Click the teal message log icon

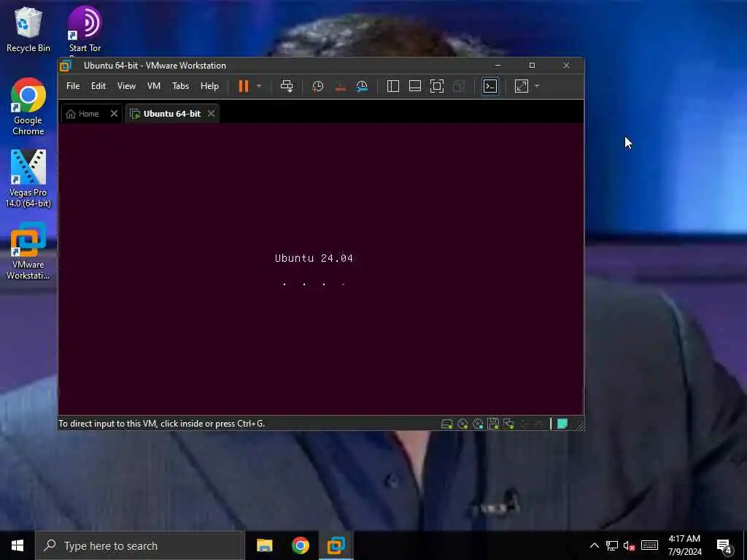pos(562,424)
